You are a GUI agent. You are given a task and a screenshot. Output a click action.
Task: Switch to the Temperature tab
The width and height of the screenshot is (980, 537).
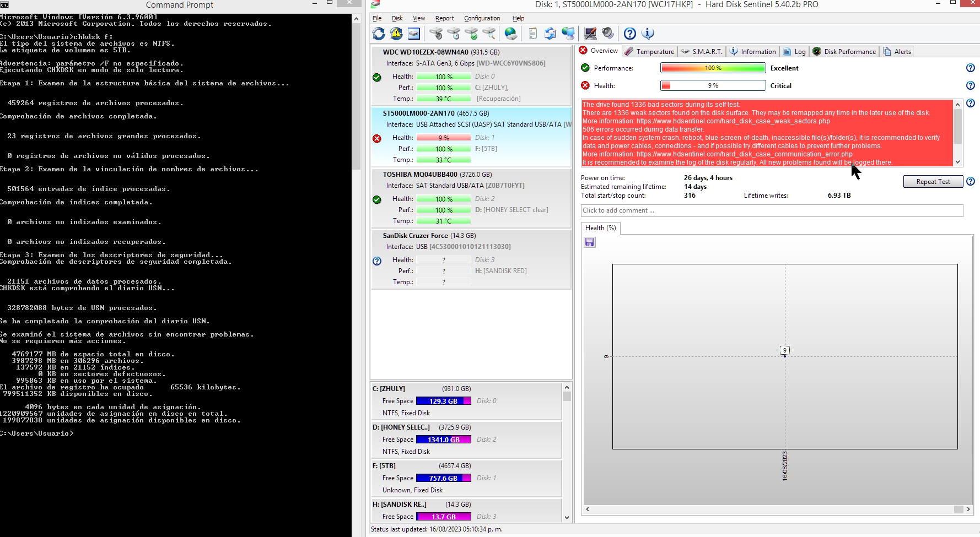pyautogui.click(x=649, y=51)
